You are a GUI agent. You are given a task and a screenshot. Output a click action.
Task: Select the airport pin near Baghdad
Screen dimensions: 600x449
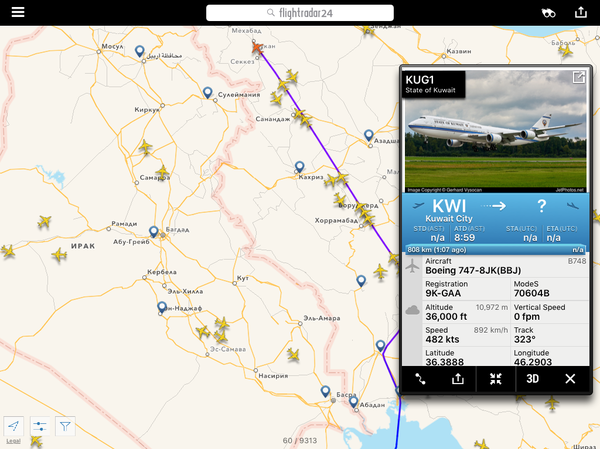[x=154, y=232]
